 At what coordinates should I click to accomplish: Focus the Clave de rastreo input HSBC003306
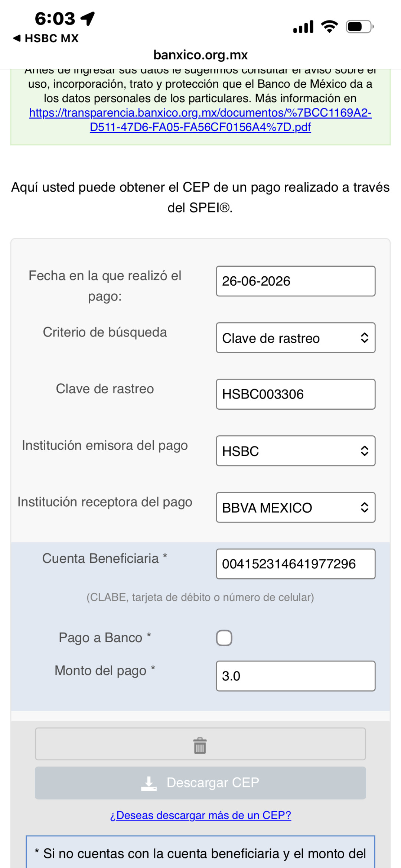296,394
